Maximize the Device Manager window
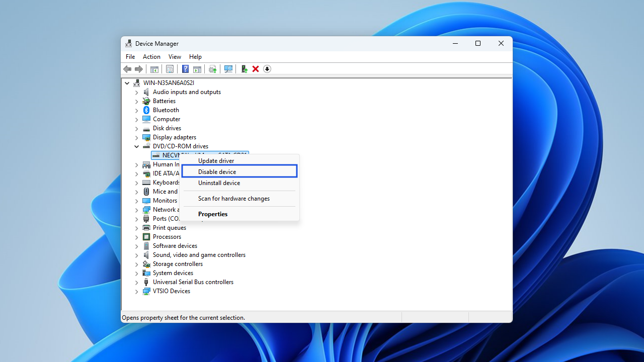644x362 pixels. [x=478, y=44]
